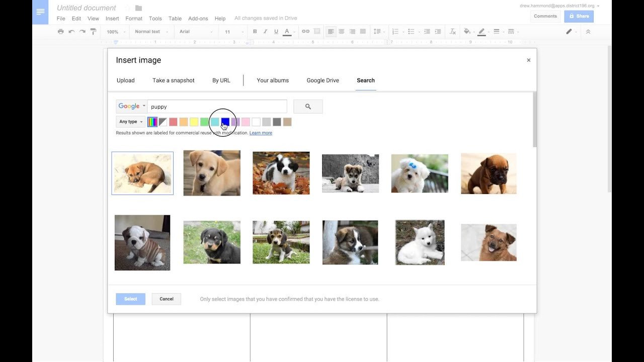Click the decrease indent icon
The height and width of the screenshot is (362, 644).
427,32
